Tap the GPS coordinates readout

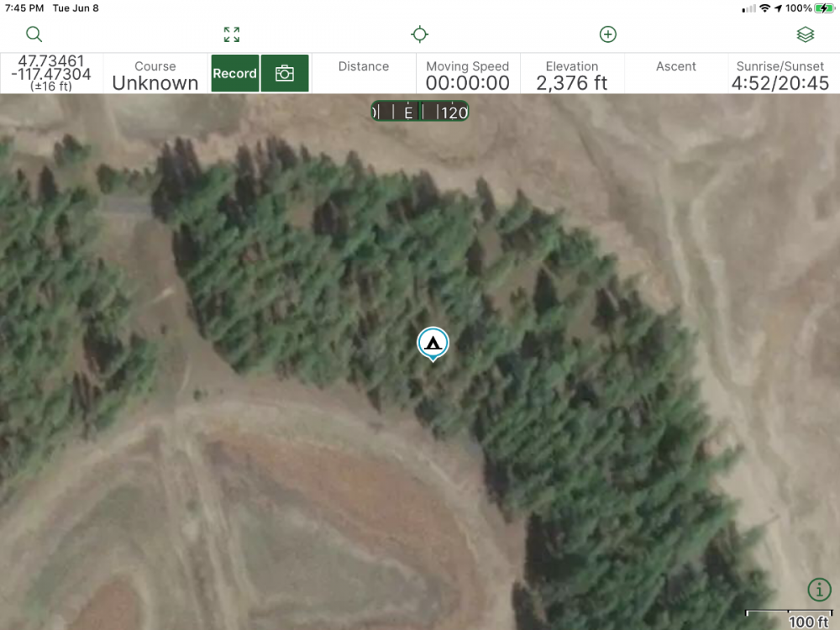click(x=51, y=74)
